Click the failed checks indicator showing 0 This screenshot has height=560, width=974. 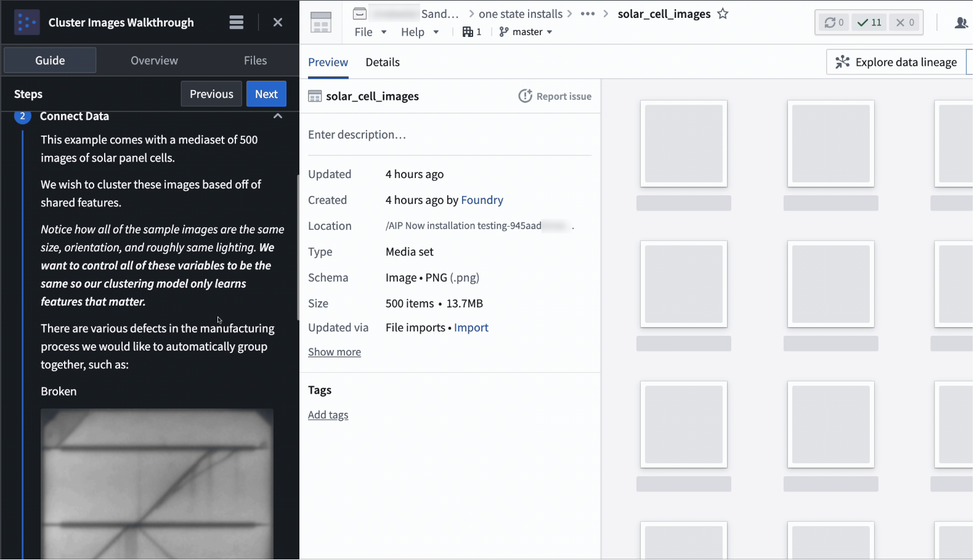pos(905,22)
